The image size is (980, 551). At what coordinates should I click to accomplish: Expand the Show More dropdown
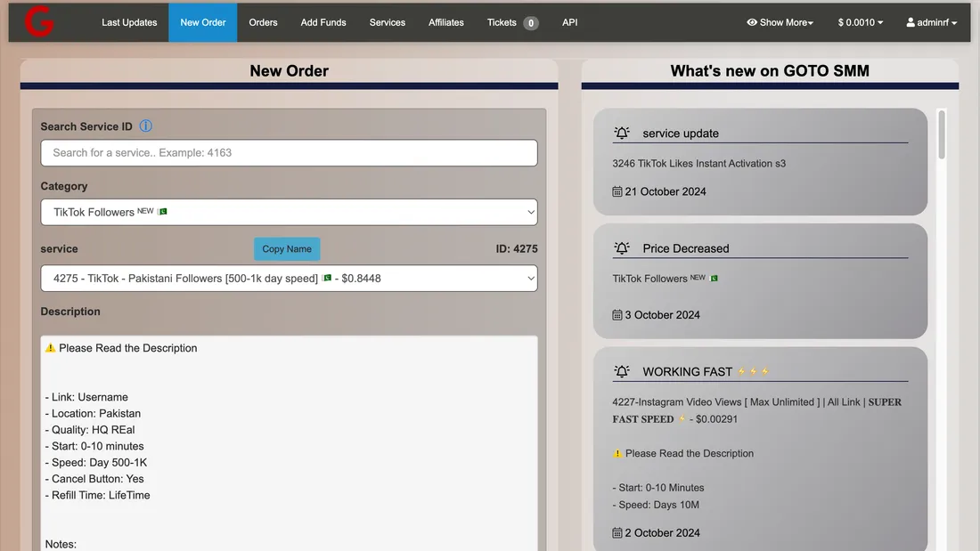pos(780,22)
